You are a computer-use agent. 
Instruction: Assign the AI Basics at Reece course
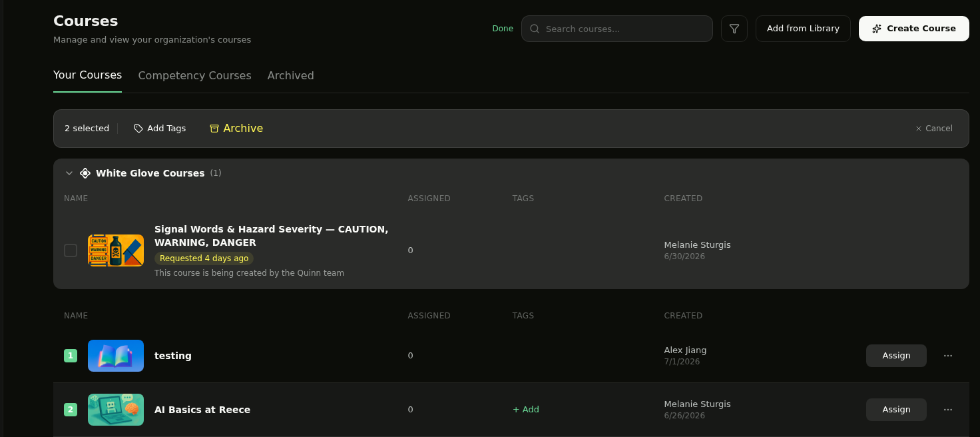coord(896,410)
